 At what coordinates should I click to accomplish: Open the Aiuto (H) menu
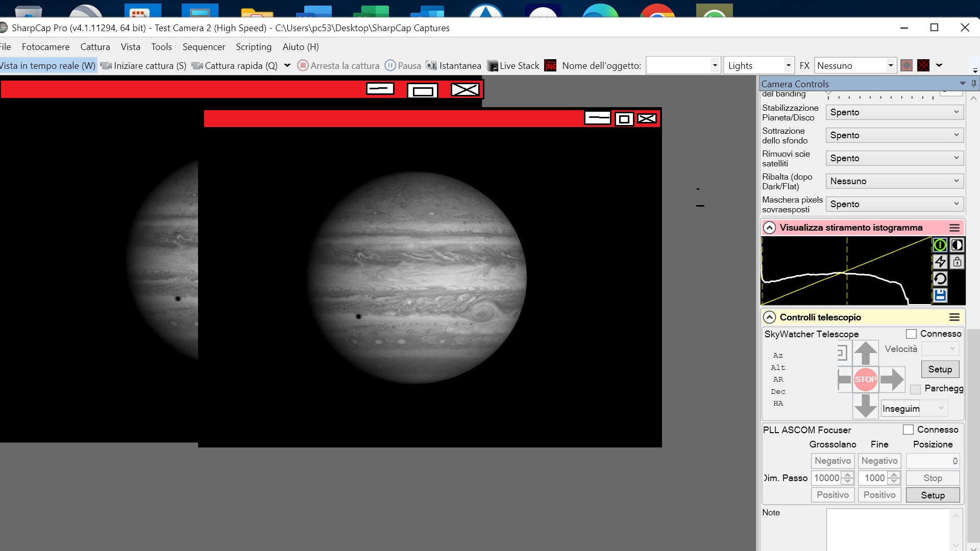[301, 47]
